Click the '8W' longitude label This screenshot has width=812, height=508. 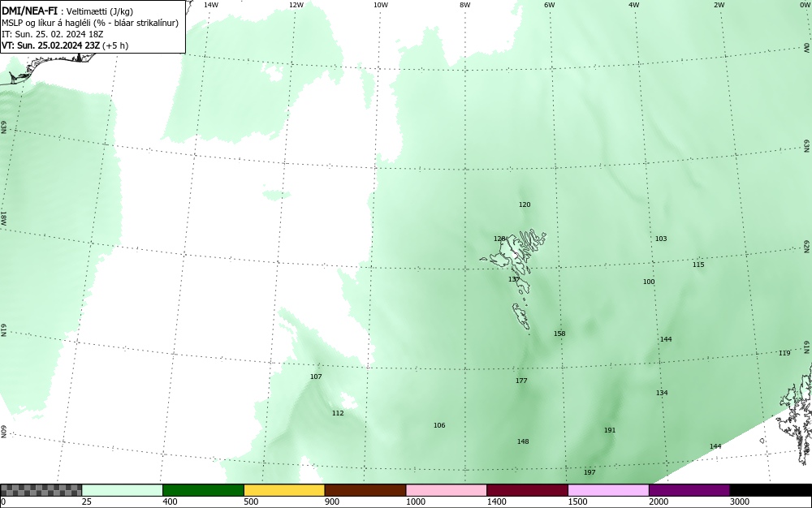465,5
